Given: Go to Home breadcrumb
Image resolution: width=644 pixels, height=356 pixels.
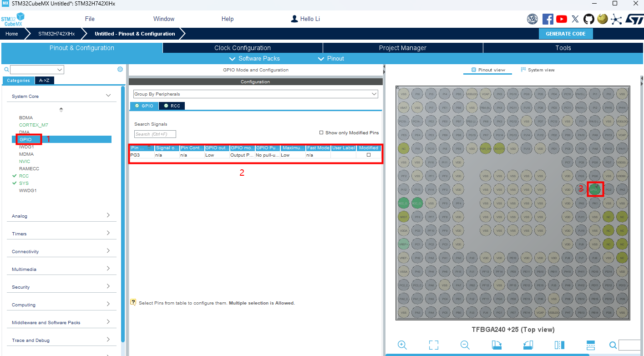Looking at the screenshot, I should click(x=12, y=34).
